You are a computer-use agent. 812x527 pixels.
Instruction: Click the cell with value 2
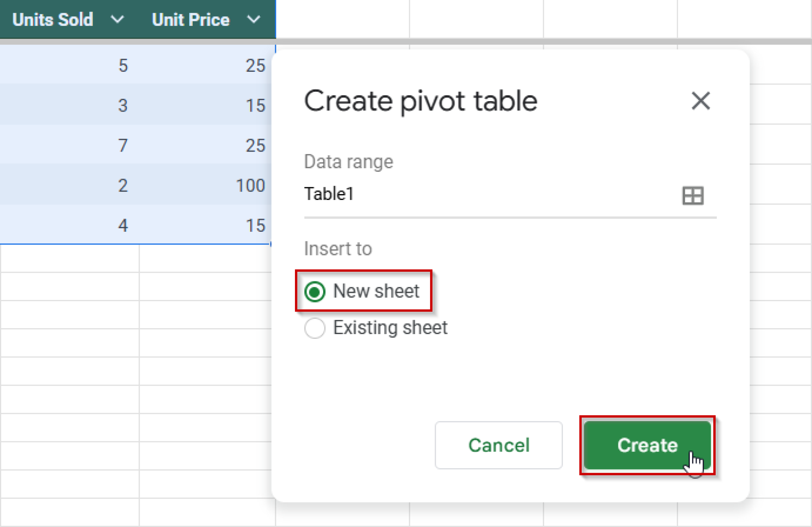(x=123, y=185)
